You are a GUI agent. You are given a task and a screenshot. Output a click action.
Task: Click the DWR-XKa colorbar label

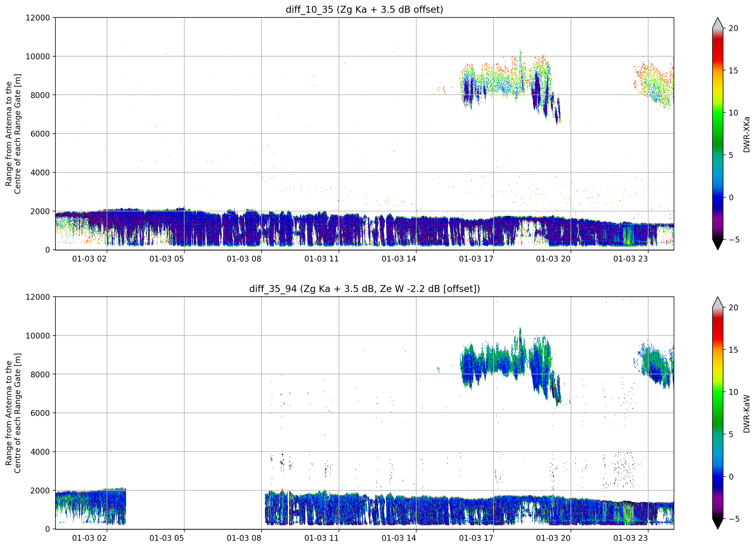746,134
